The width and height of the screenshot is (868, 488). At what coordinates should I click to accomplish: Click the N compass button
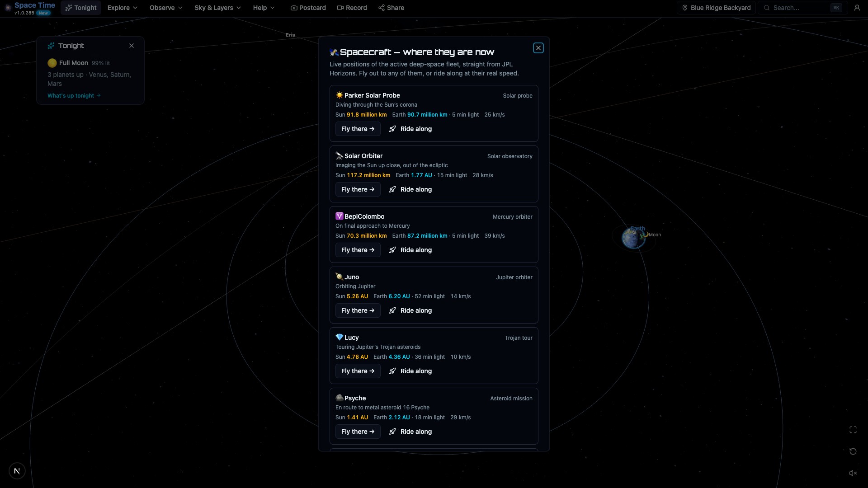click(x=17, y=471)
